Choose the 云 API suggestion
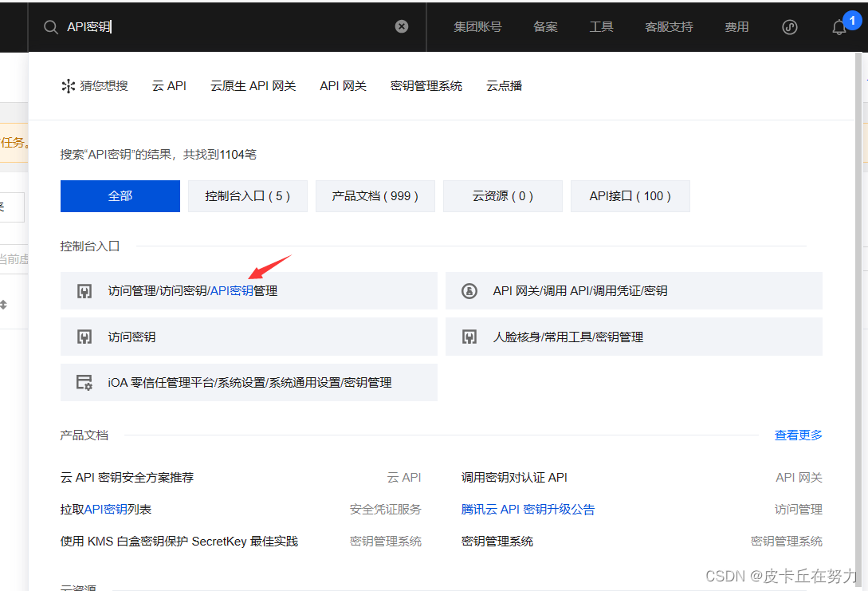The image size is (868, 591). (169, 86)
